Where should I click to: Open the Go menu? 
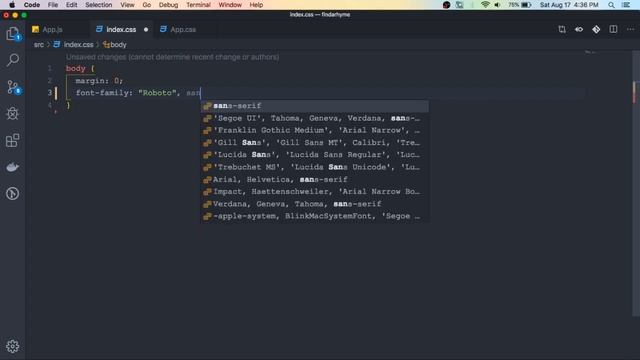pos(147,5)
